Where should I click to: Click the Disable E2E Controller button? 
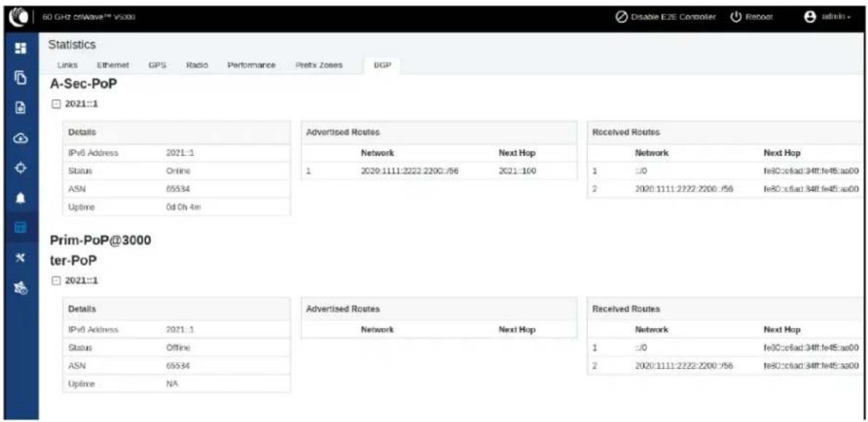click(x=666, y=17)
